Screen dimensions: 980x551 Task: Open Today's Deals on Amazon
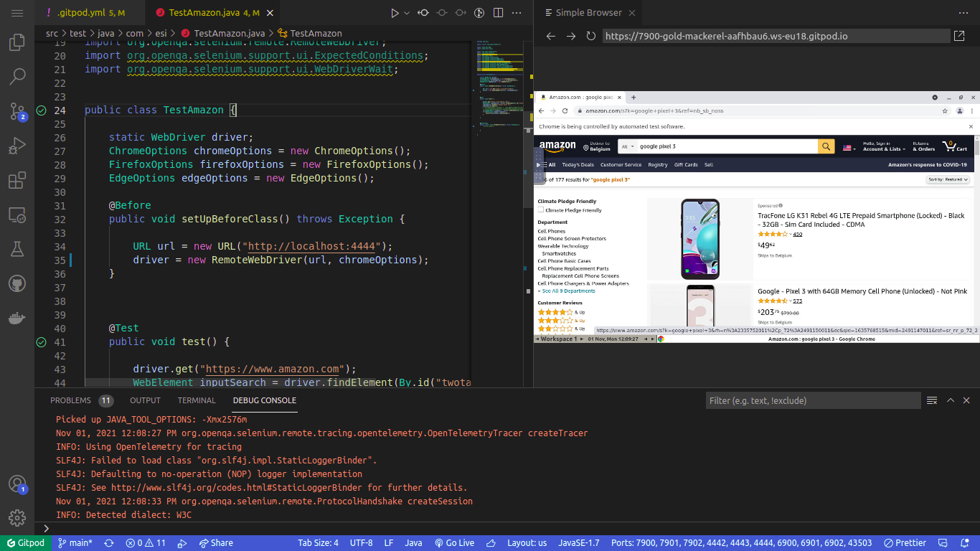tap(578, 165)
